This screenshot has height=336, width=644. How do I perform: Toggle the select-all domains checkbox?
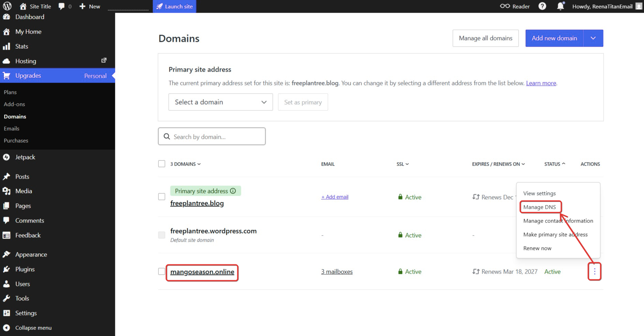tap(162, 164)
